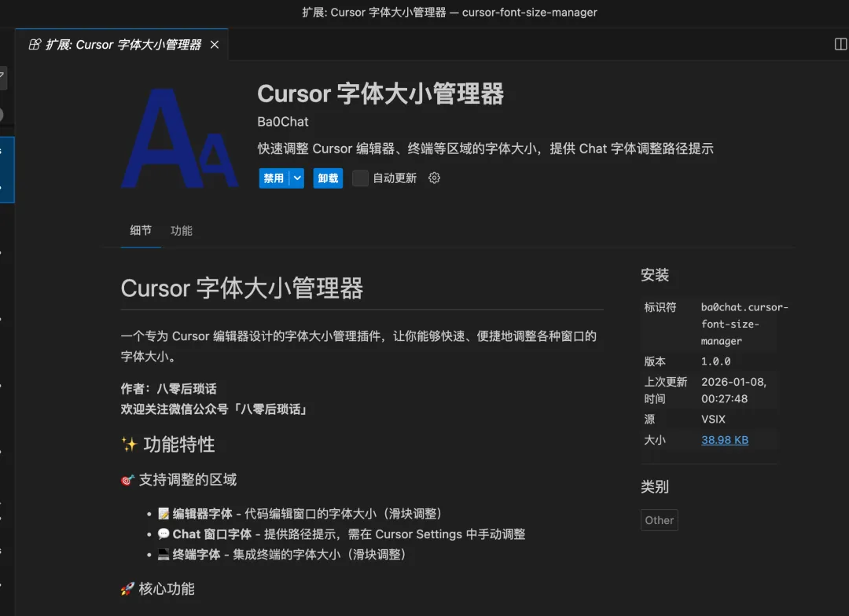This screenshot has width=849, height=616.
Task: Switch to the 功能 tab
Action: tap(182, 230)
